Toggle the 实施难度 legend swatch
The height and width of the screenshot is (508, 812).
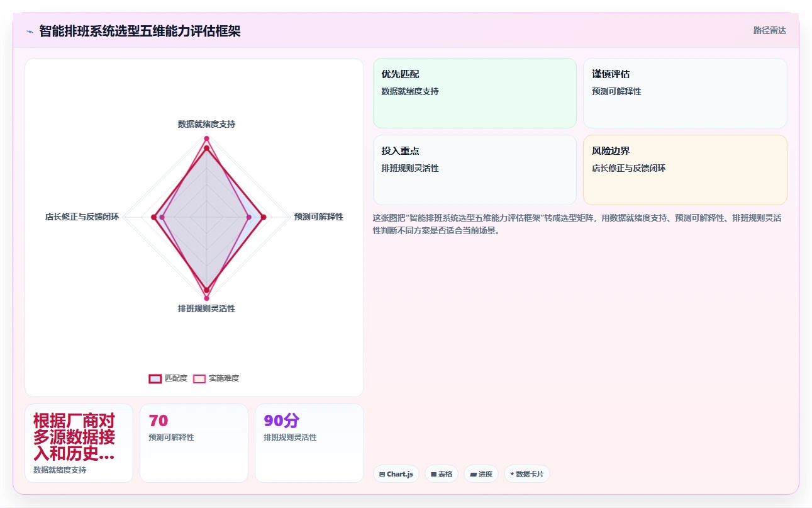[199, 378]
